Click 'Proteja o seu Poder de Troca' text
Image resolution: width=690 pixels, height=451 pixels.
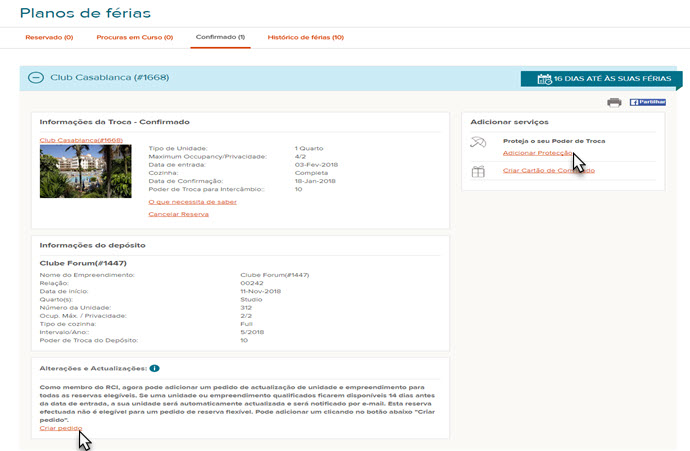(x=554, y=141)
